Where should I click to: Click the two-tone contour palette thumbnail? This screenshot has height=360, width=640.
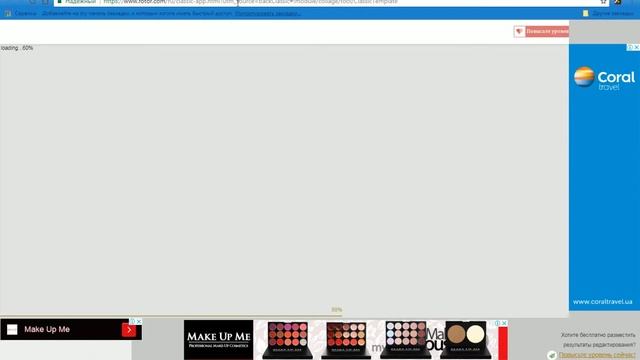tap(466, 340)
